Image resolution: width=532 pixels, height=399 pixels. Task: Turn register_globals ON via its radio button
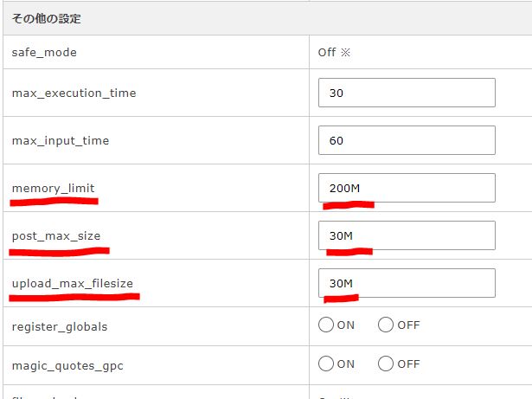[326, 325]
